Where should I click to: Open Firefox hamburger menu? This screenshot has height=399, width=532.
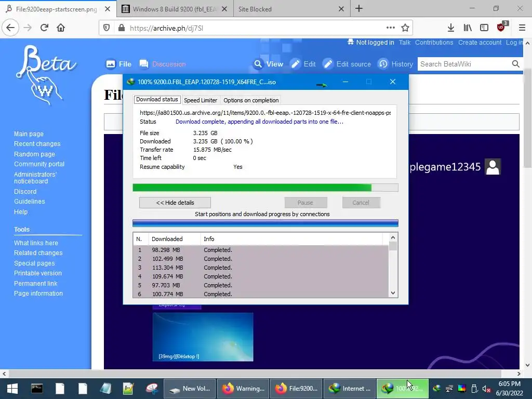[522, 28]
